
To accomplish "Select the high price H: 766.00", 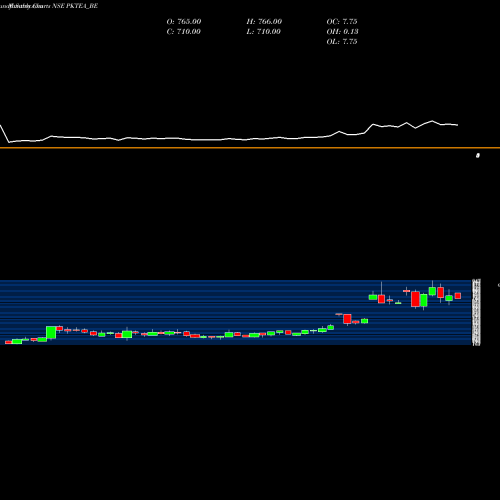I will [x=264, y=22].
